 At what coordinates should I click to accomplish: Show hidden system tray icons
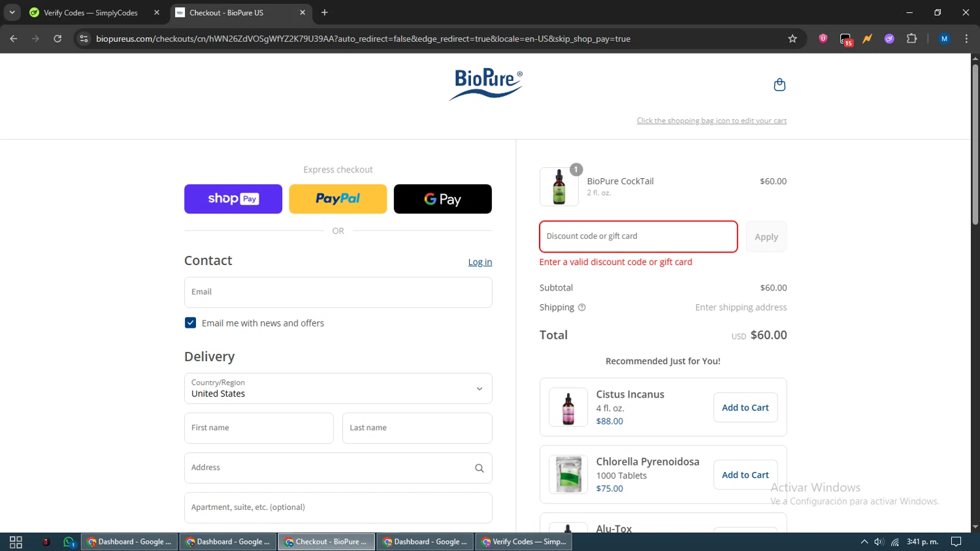[864, 542]
